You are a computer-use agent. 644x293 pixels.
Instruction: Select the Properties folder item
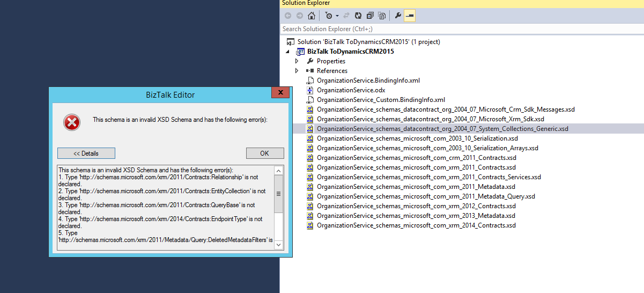coord(331,61)
